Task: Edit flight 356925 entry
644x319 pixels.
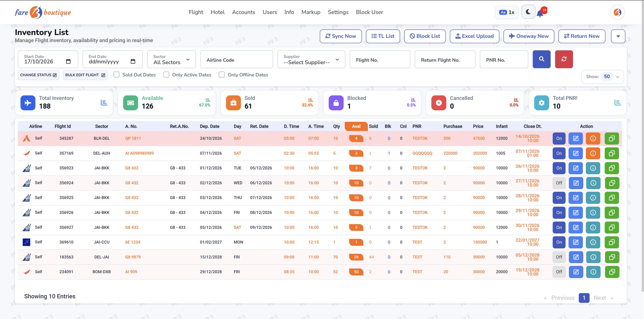Action: [x=576, y=198]
